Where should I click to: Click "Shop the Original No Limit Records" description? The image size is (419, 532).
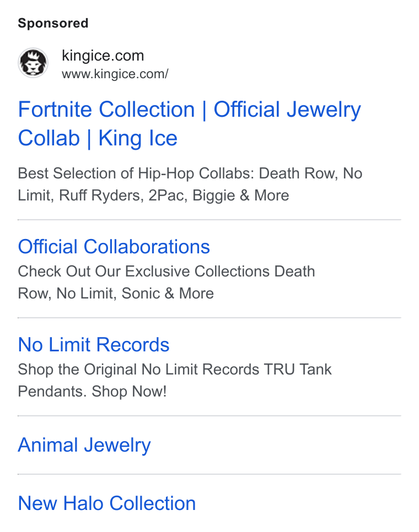(138, 370)
